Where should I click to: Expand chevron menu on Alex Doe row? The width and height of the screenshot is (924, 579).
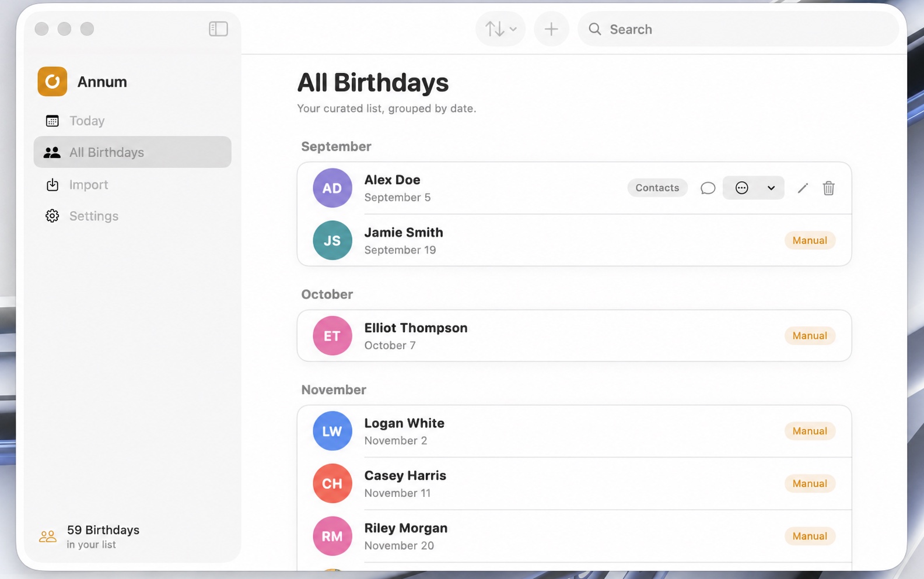pos(771,188)
